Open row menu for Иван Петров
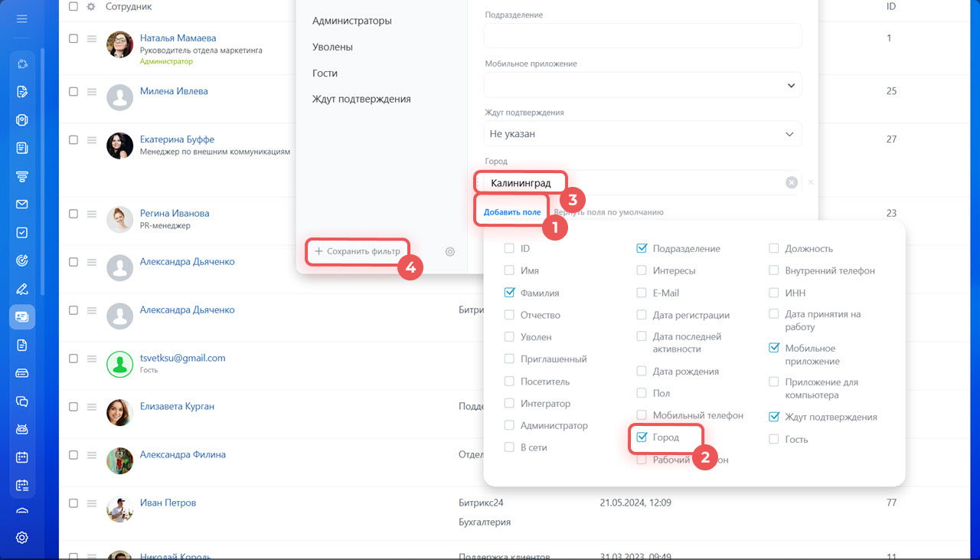980x560 pixels. (x=91, y=503)
